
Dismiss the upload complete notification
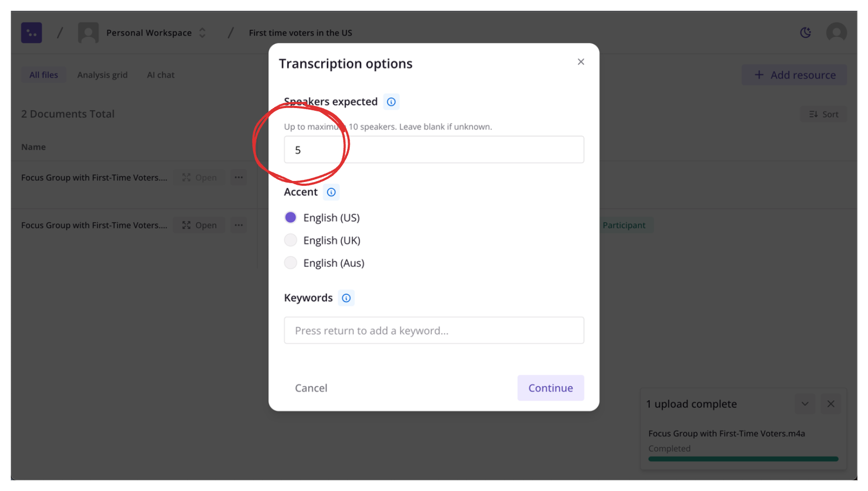[831, 404]
